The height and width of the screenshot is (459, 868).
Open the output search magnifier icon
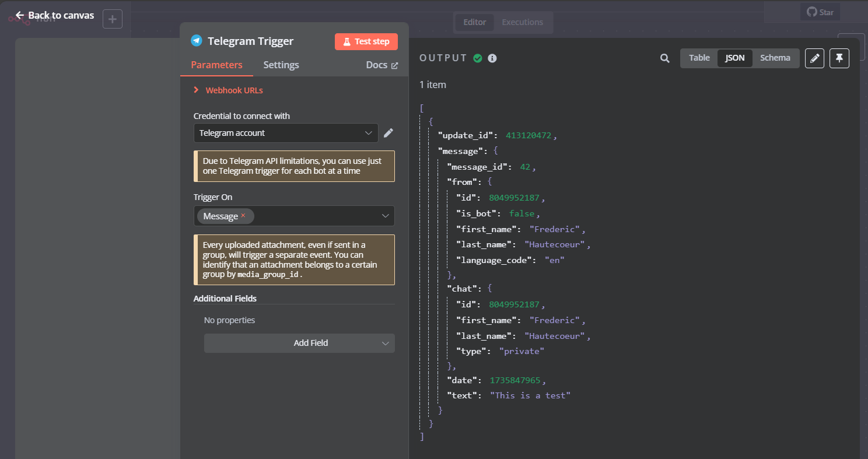coord(665,58)
